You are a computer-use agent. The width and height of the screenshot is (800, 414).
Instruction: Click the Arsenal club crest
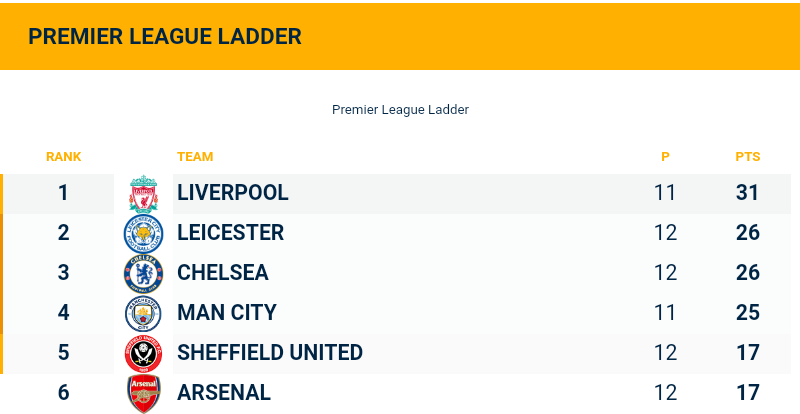143,393
